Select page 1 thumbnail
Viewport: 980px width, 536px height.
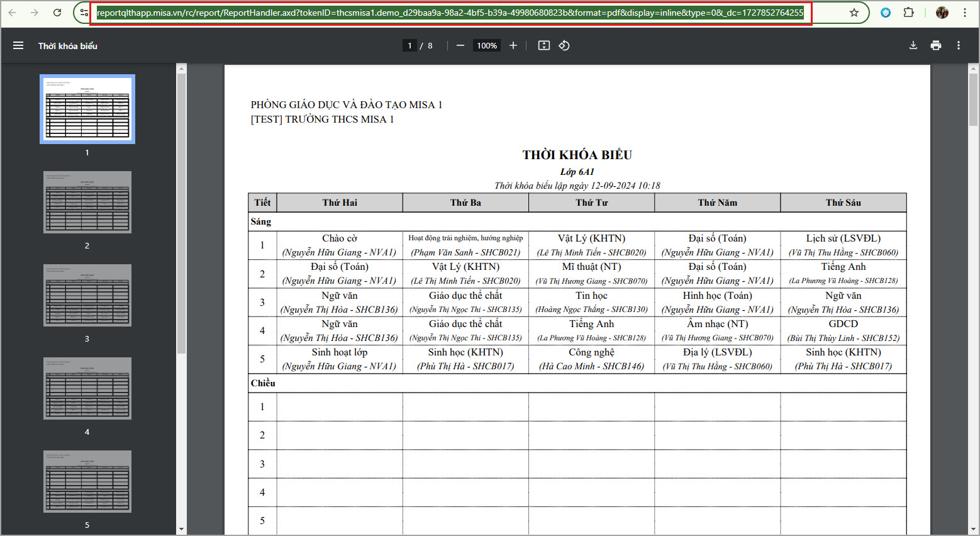click(x=87, y=109)
